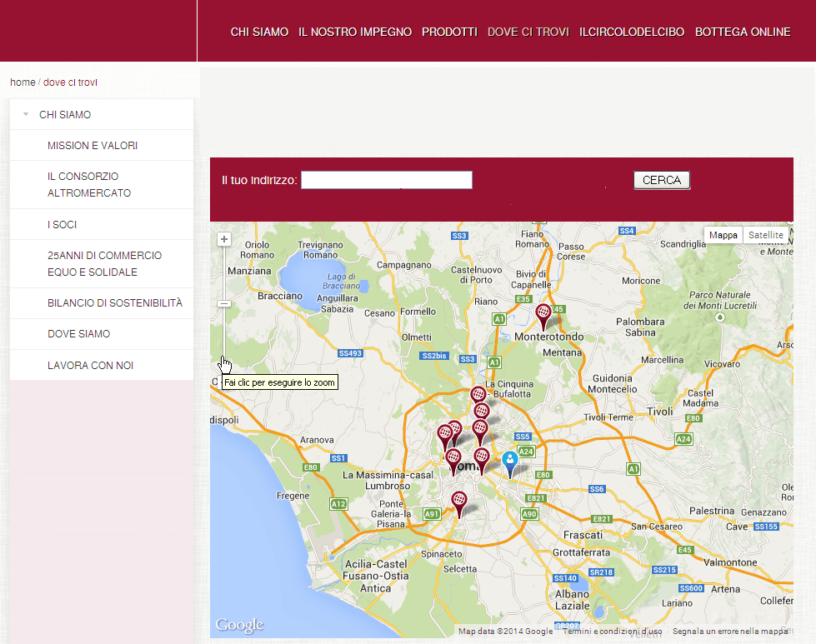Switch the map to Satellite view
The height and width of the screenshot is (644, 816).
pos(765,235)
